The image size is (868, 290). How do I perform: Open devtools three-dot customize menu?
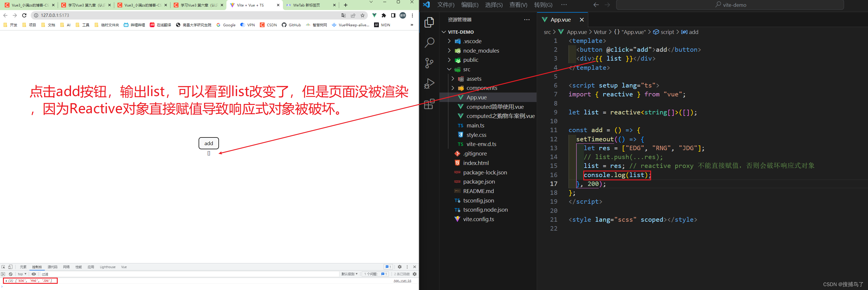[x=407, y=267]
